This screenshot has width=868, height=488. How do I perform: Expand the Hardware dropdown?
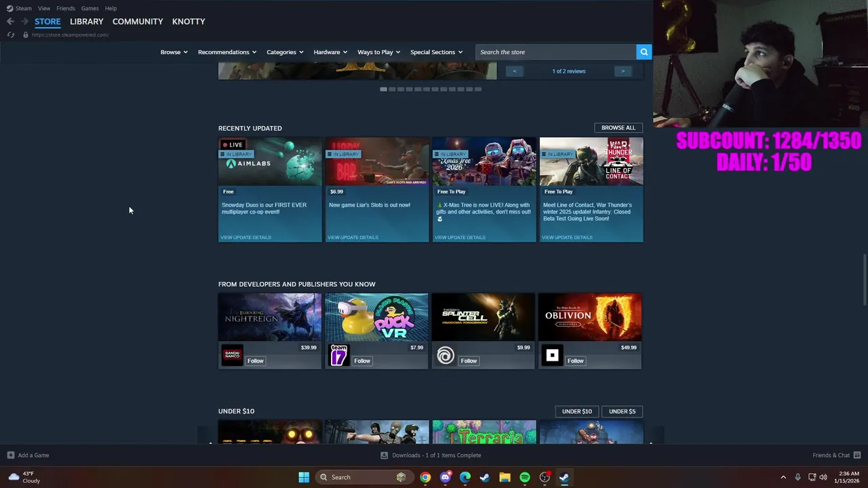330,52
